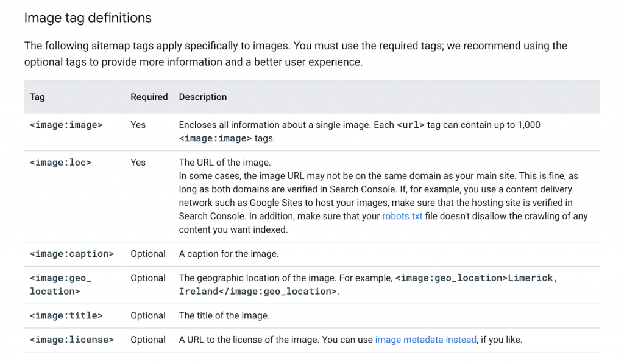Open the robots.txt link
This screenshot has width=624, height=364.
point(402,216)
